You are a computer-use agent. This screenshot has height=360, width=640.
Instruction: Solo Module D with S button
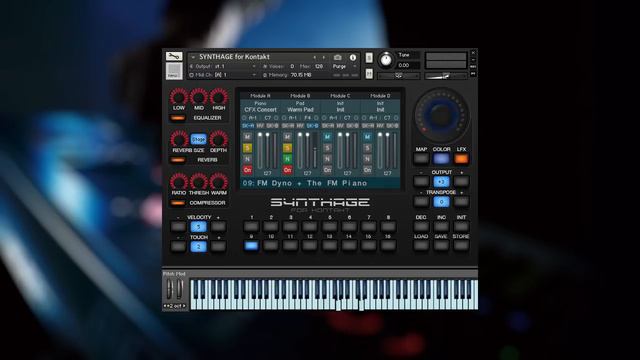pos(367,148)
